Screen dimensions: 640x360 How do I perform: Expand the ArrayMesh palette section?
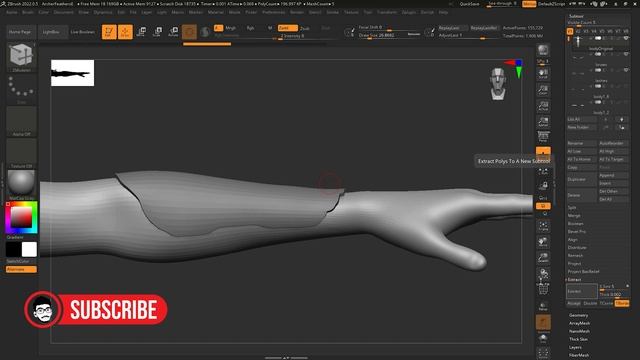(x=580, y=323)
